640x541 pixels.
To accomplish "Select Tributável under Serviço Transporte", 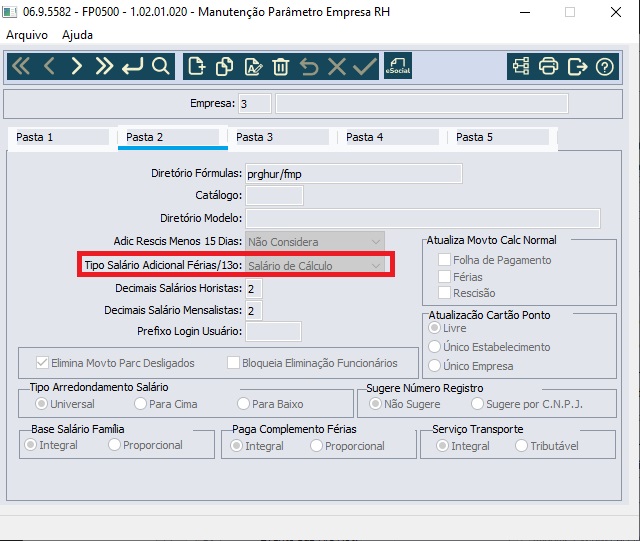I will coord(521,445).
